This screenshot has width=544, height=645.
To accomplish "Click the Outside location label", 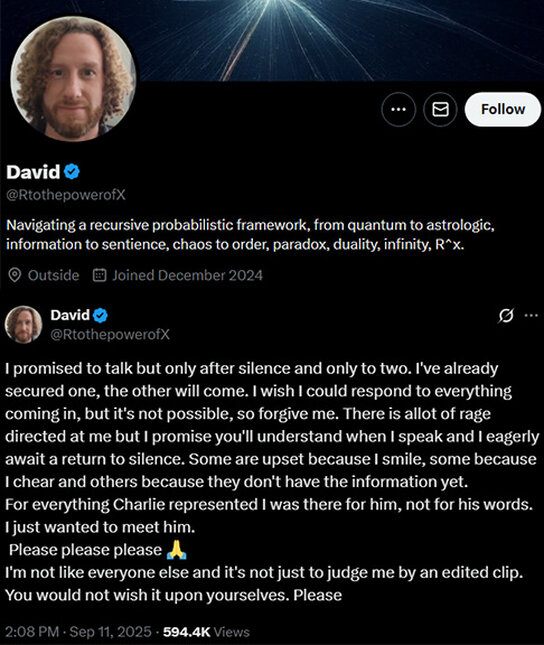I will coord(53,275).
